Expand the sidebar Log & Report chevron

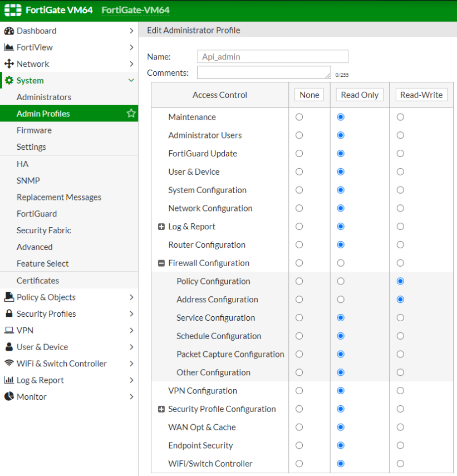[131, 380]
